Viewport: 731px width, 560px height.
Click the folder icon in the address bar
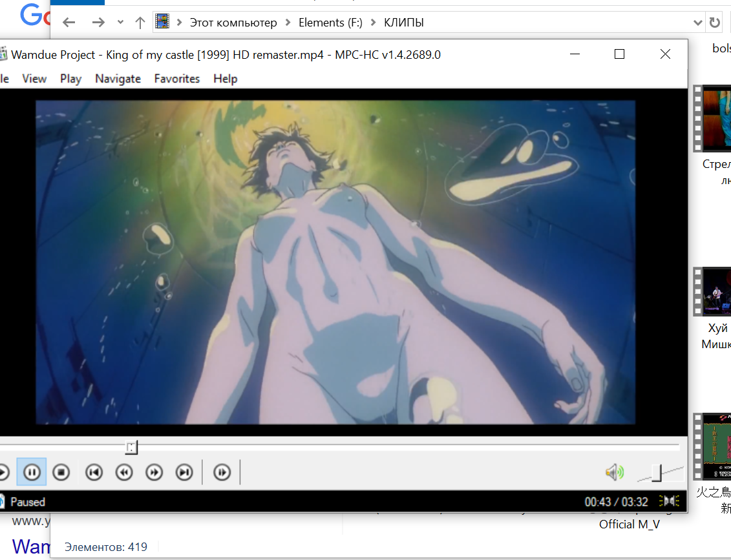pos(162,21)
